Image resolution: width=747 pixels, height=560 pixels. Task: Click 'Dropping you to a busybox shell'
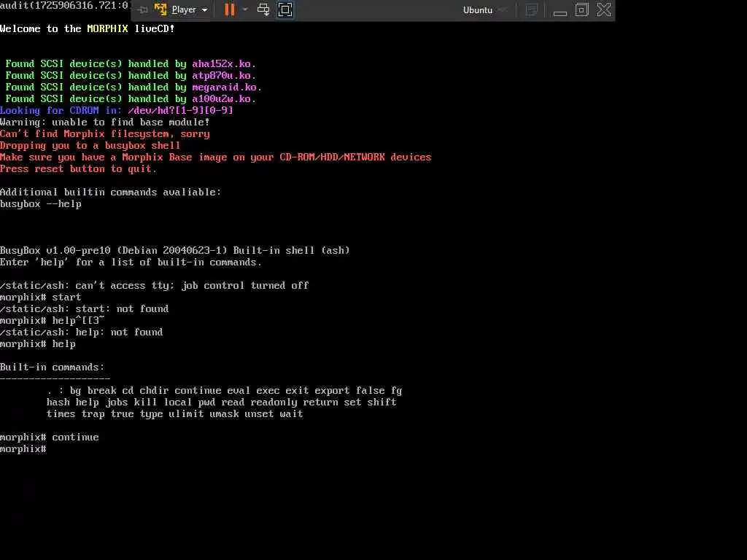tap(90, 146)
